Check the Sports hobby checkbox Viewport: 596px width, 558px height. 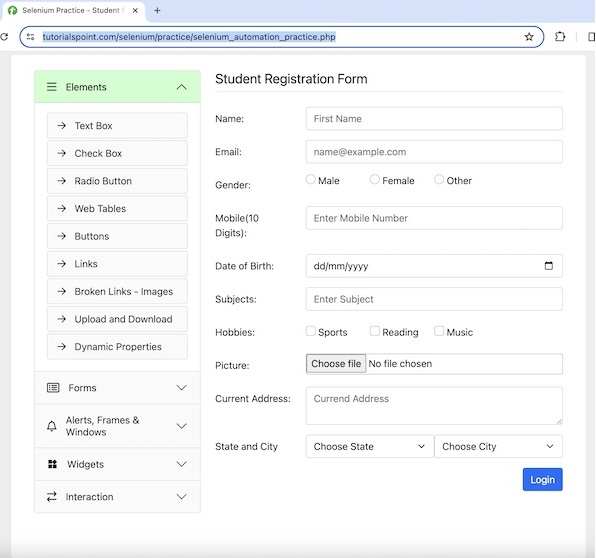point(311,331)
